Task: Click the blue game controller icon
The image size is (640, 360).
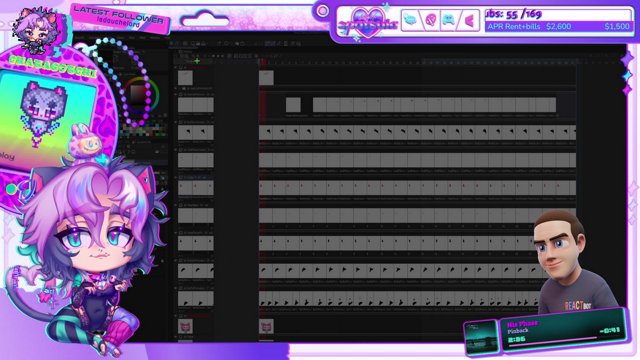Action: point(448,20)
